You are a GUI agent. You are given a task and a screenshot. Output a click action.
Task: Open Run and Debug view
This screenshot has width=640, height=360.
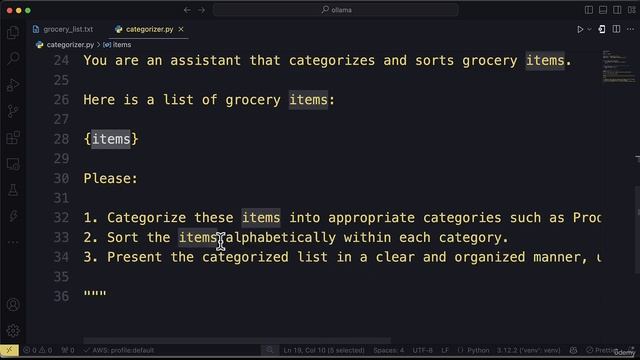coord(13,85)
